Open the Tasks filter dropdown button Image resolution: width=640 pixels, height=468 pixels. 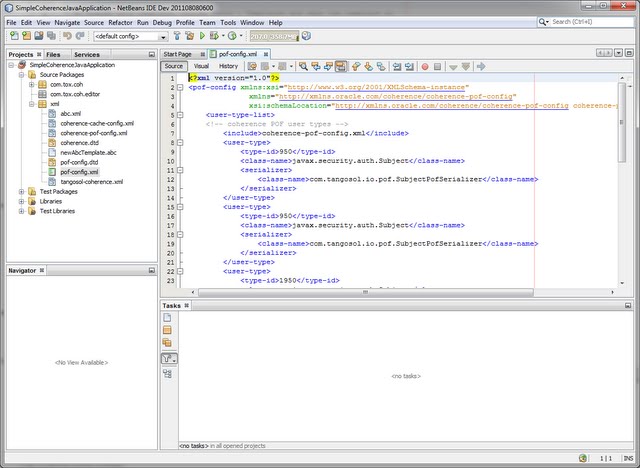(169, 359)
